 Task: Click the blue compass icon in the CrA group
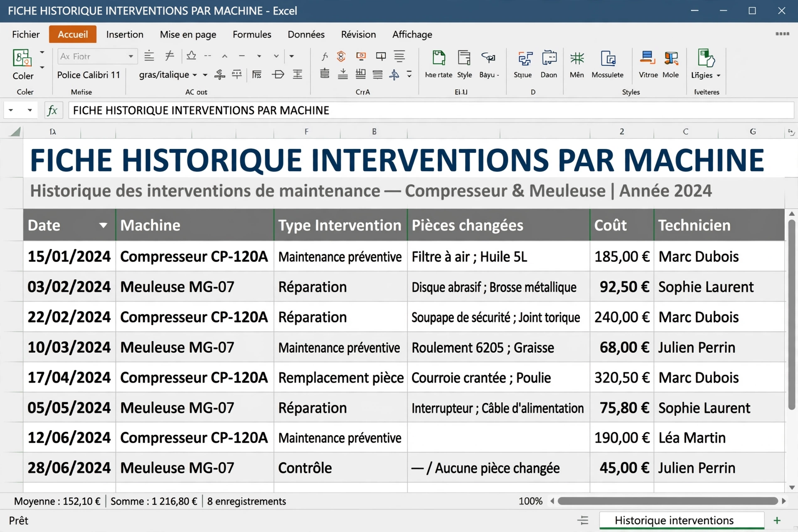394,75
